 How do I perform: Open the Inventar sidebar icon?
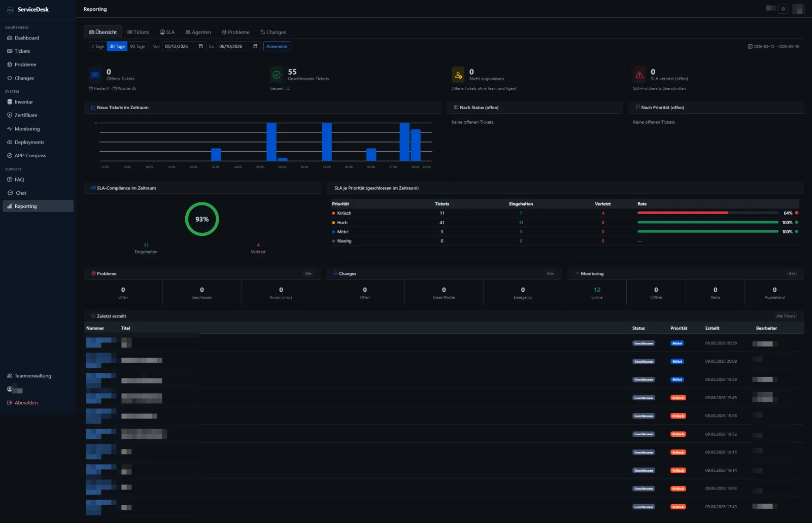(x=10, y=102)
